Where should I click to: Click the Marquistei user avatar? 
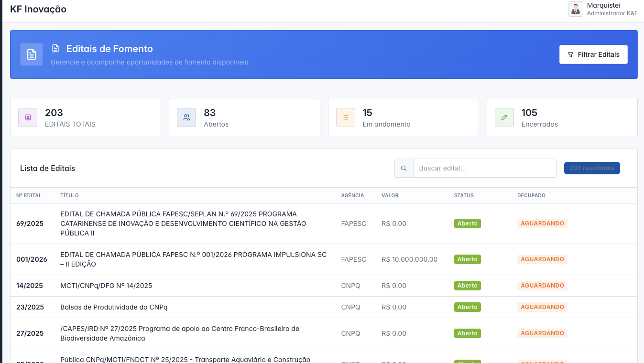(x=575, y=9)
